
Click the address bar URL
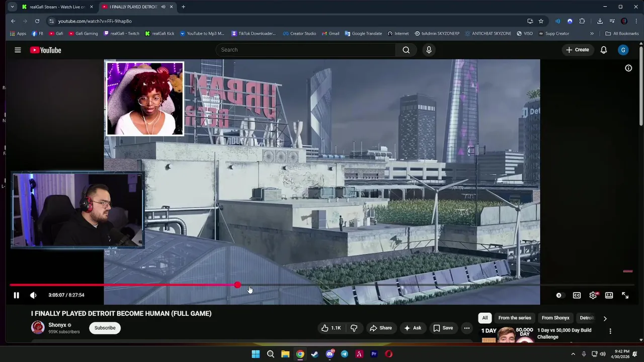[x=95, y=21]
